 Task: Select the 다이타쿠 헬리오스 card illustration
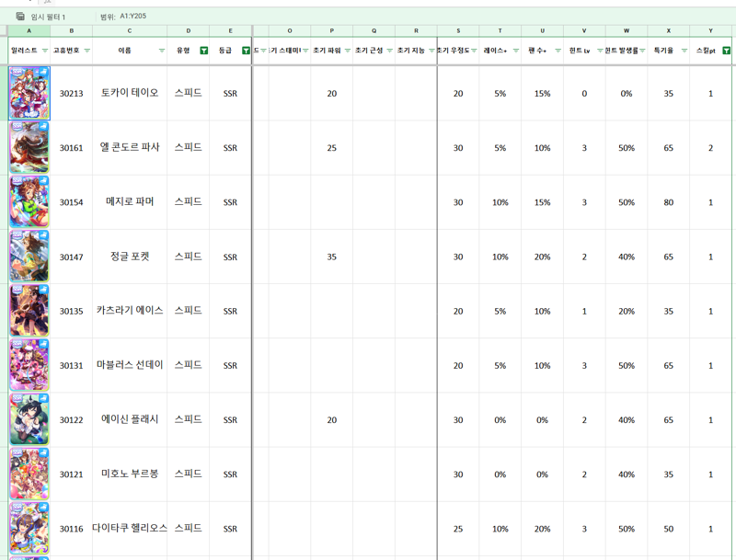pyautogui.click(x=29, y=528)
